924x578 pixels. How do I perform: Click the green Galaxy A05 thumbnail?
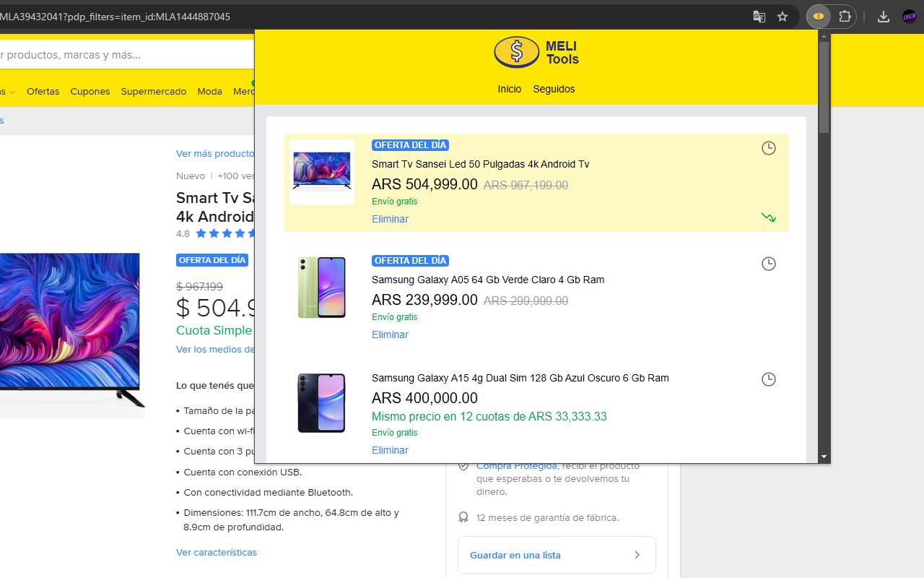pos(322,287)
